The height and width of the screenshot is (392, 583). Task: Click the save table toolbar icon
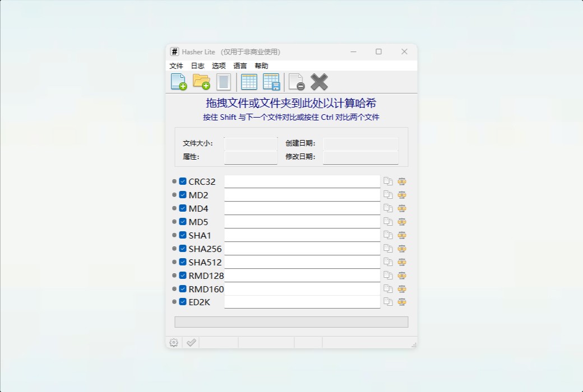click(272, 81)
